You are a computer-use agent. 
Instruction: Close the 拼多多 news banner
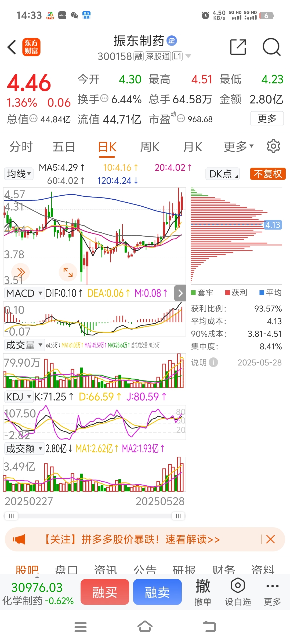click(270, 539)
